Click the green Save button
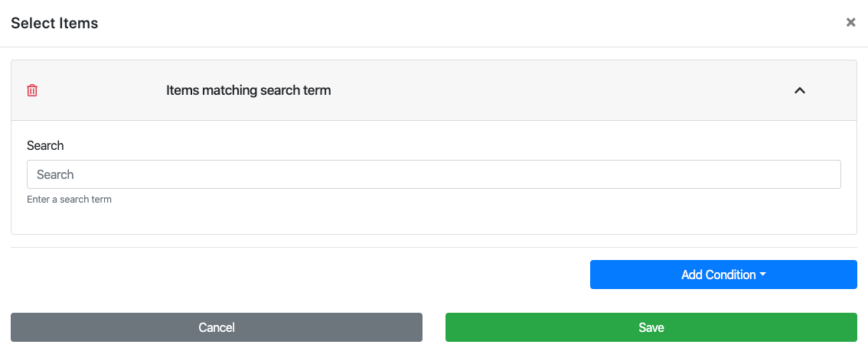This screenshot has height=364, width=868. point(651,327)
